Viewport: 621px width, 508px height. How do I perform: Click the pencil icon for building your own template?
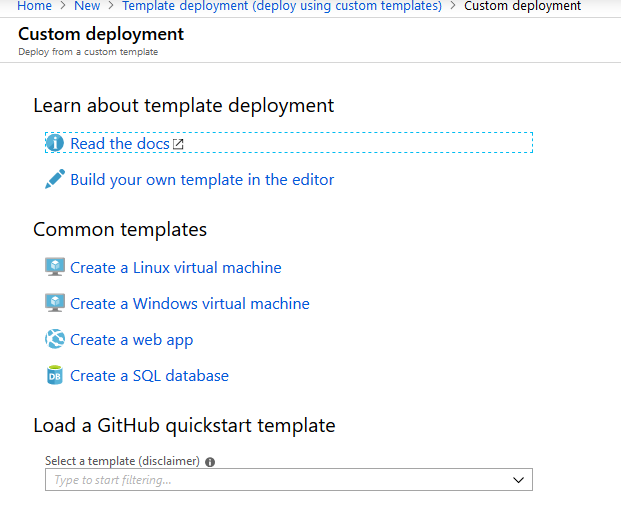[55, 180]
